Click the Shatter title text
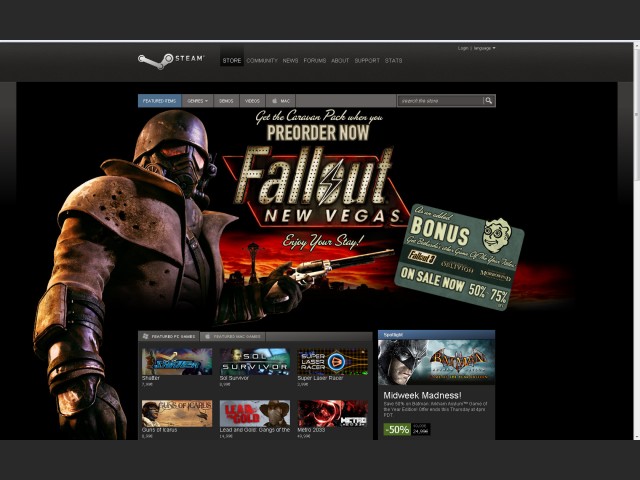 pyautogui.click(x=151, y=378)
